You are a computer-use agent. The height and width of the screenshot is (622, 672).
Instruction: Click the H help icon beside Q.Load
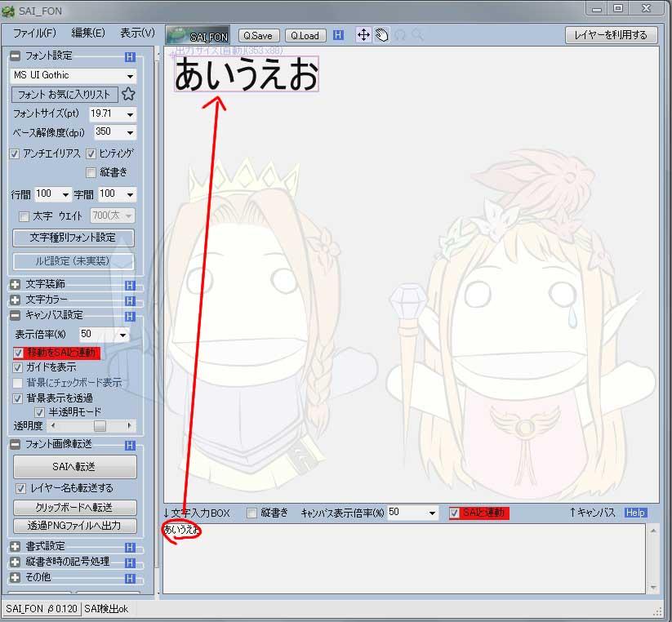(338, 35)
